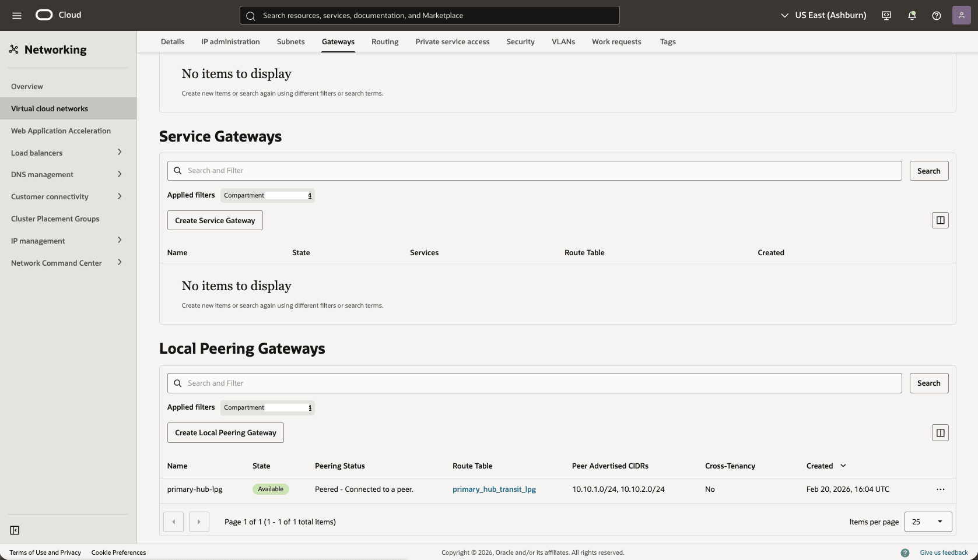
Task: Click the next page arrow
Action: [198, 522]
